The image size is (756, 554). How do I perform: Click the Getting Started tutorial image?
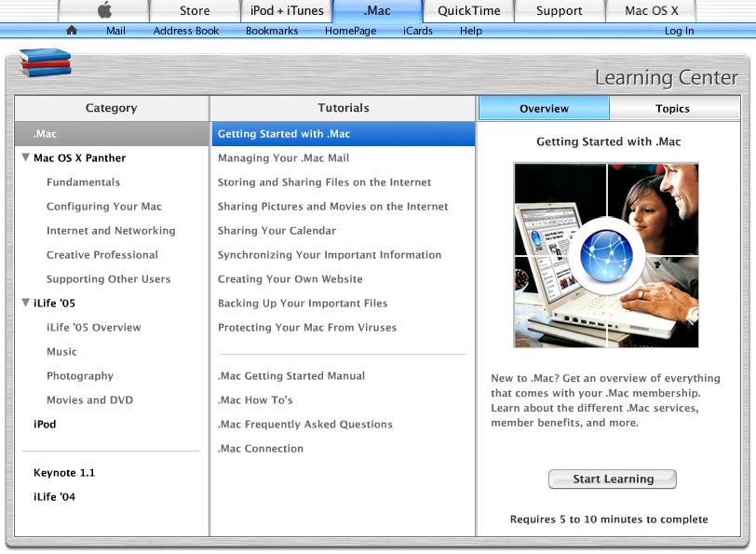[x=606, y=255]
